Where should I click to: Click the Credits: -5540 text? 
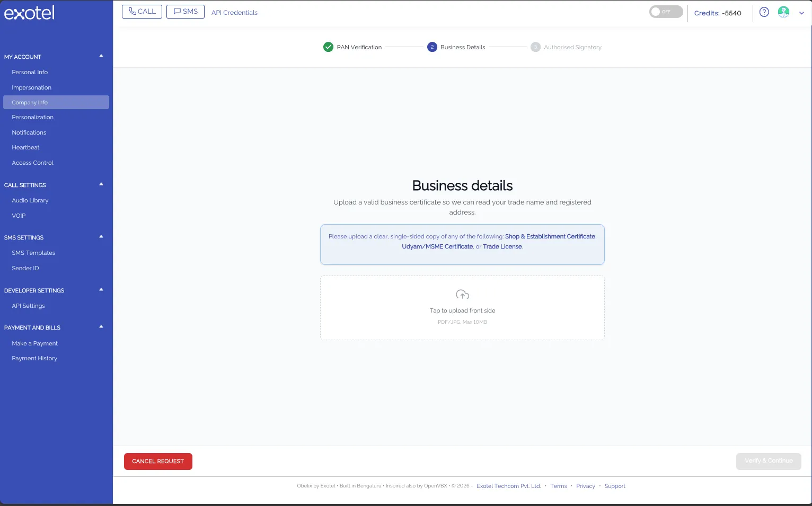point(718,13)
